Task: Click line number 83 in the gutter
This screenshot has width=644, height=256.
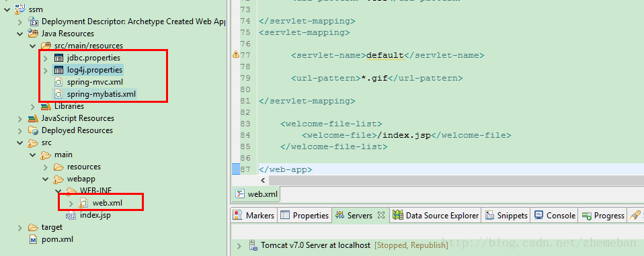Action: (x=245, y=124)
